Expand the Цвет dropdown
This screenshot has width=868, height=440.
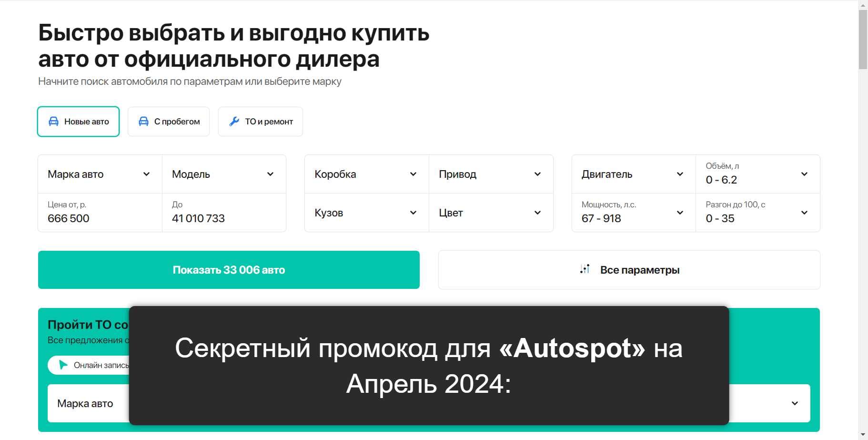tap(490, 213)
